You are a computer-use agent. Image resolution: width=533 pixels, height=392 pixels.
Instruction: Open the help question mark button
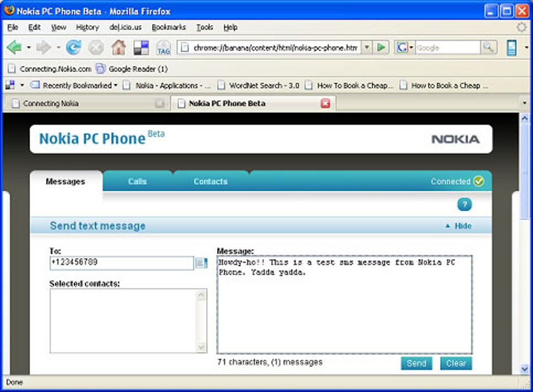(x=465, y=204)
